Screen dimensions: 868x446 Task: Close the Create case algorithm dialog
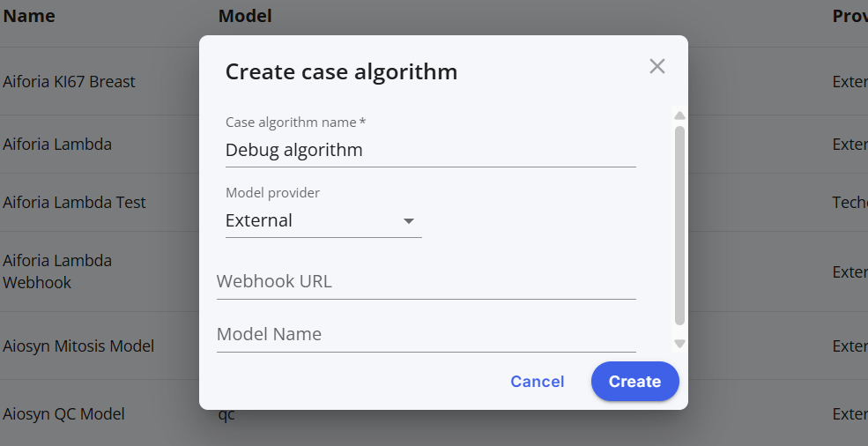coord(657,66)
